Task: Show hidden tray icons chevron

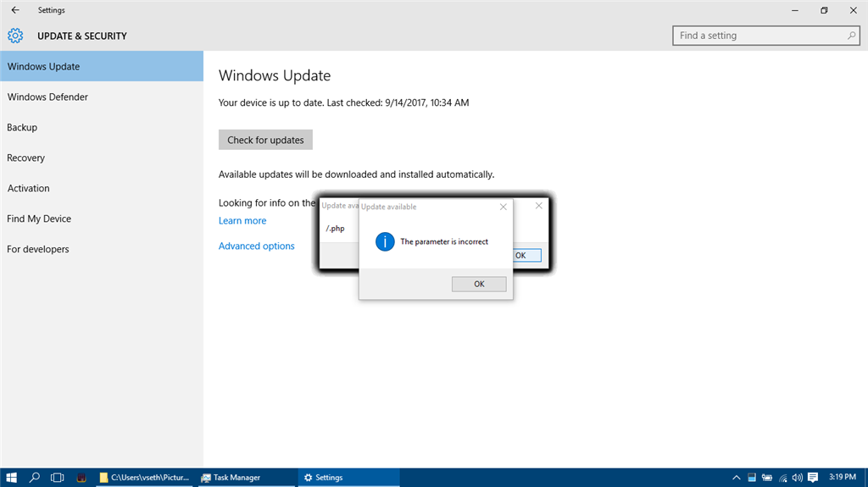Action: pyautogui.click(x=737, y=478)
